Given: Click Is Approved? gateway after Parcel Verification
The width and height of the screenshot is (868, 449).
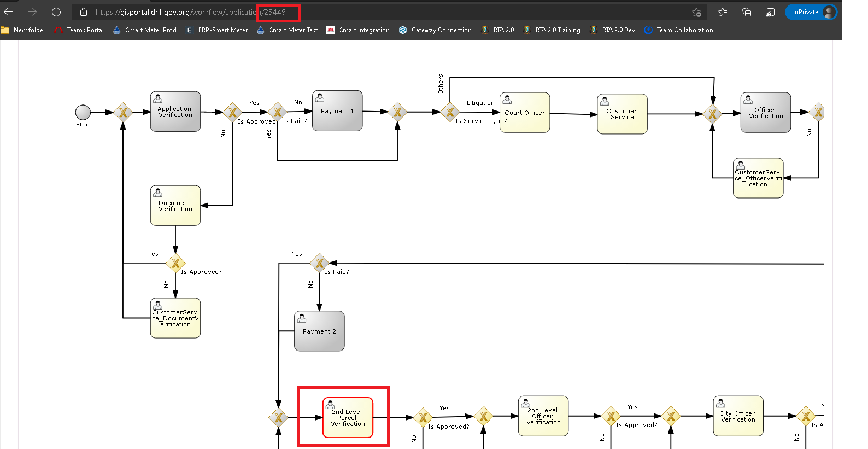Looking at the screenshot, I should pos(423,418).
